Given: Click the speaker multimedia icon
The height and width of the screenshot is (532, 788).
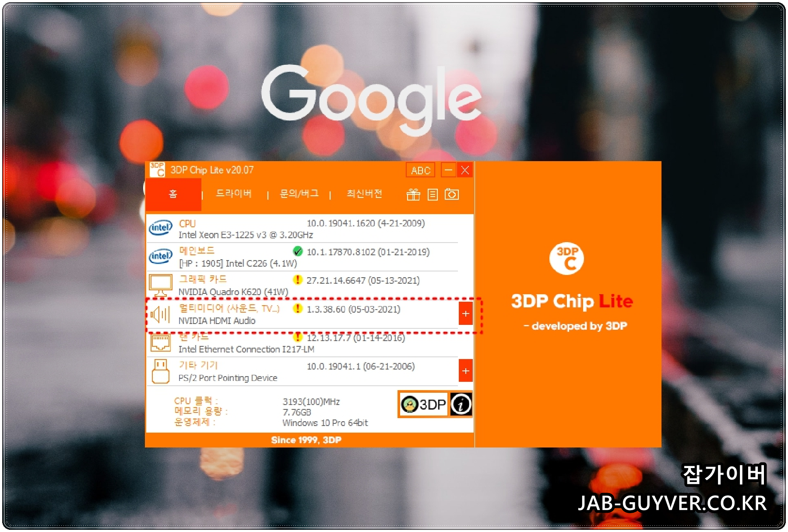Looking at the screenshot, I should tap(160, 314).
